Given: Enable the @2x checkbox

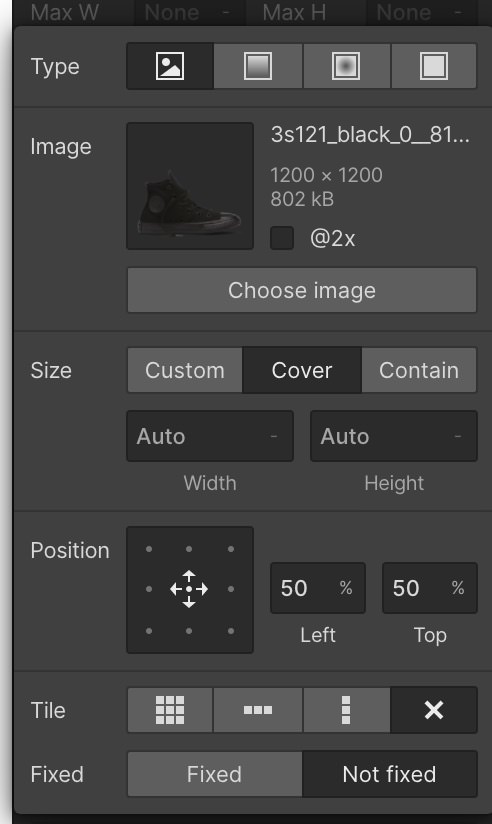Looking at the screenshot, I should [282, 238].
